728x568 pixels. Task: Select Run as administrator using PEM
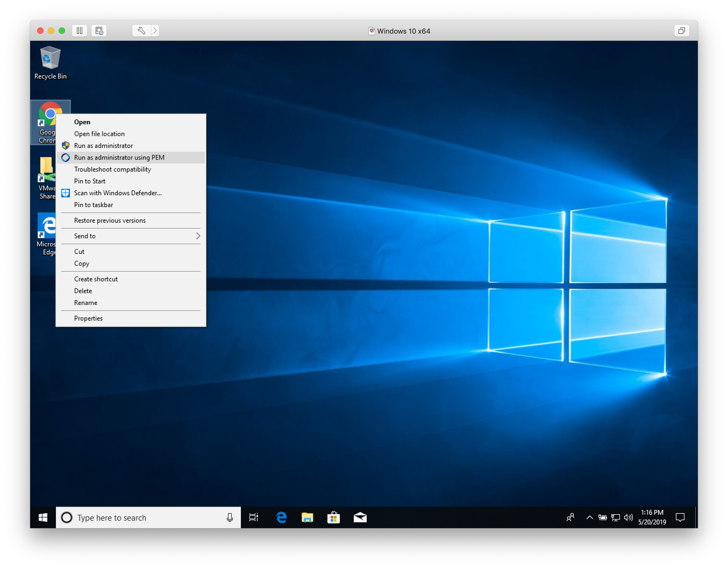[x=131, y=157]
